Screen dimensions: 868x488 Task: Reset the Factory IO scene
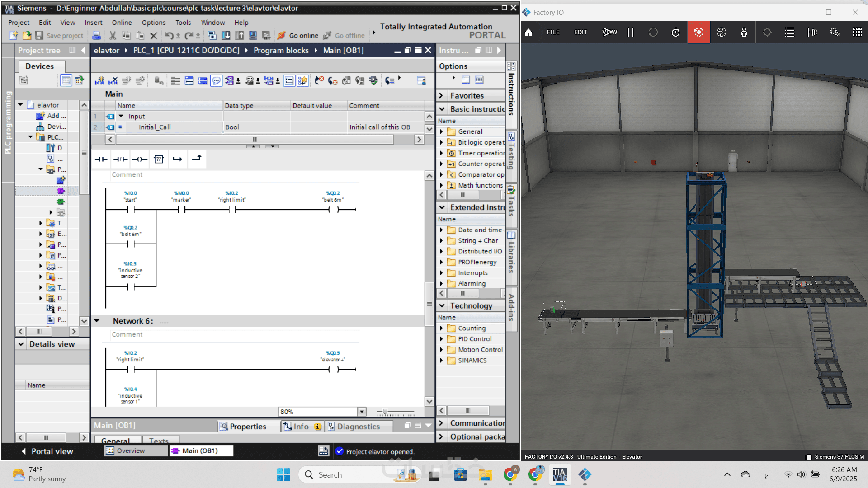653,32
